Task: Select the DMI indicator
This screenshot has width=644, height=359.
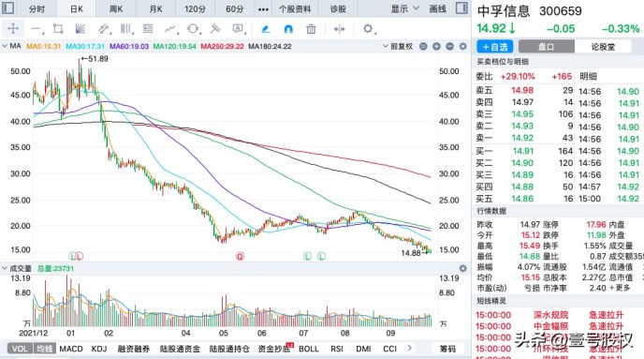Action: click(x=363, y=349)
